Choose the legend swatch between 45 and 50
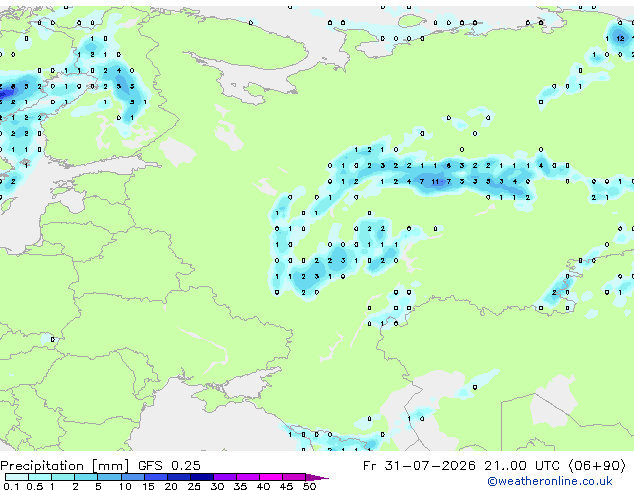 tap(294, 477)
